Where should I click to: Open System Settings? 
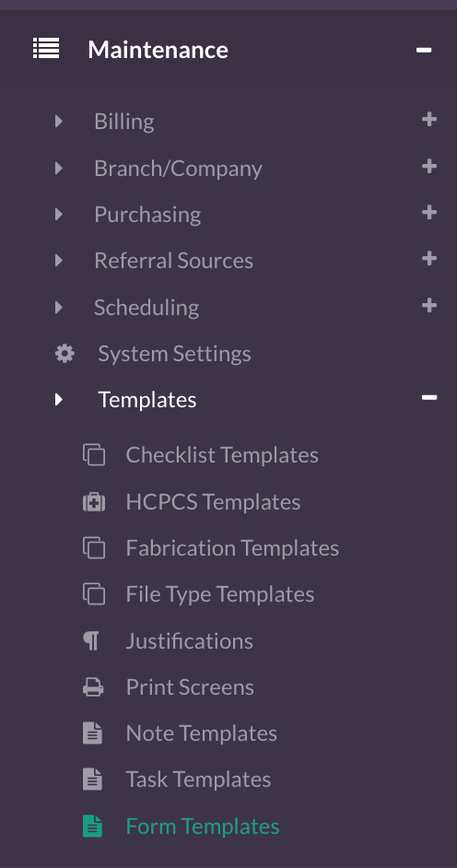coord(174,354)
